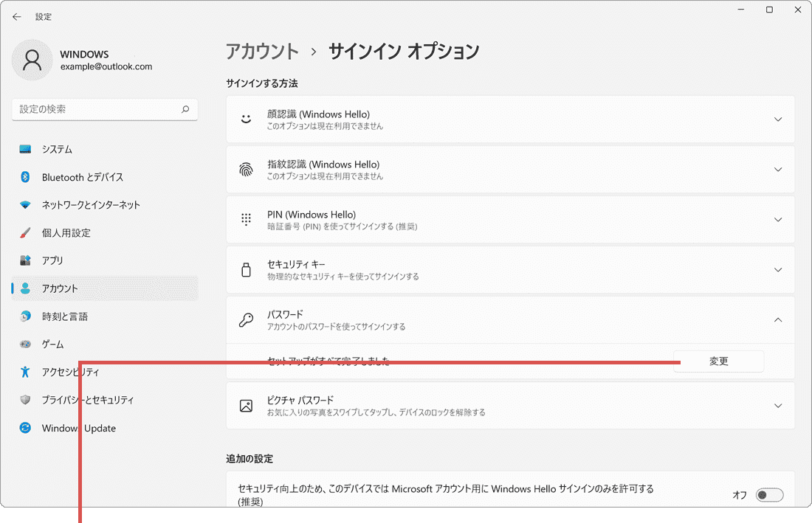The image size is (812, 523).
Task: Click the 設定の検索 search field
Action: pyautogui.click(x=103, y=109)
